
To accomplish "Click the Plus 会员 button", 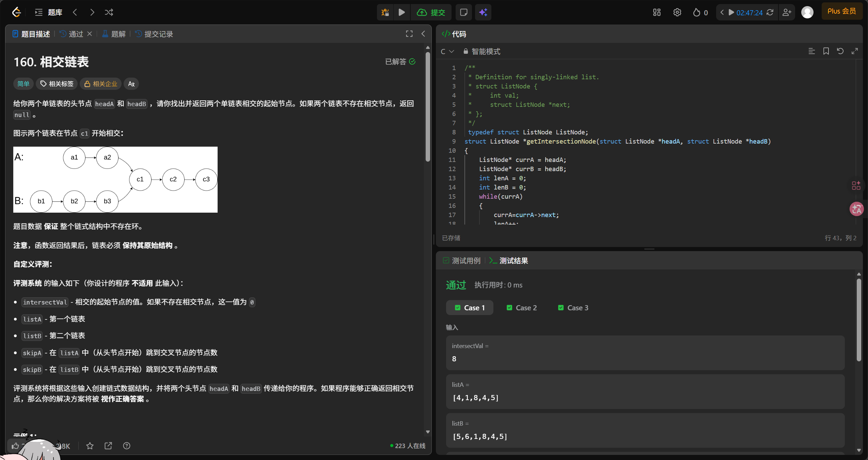I will click(841, 11).
